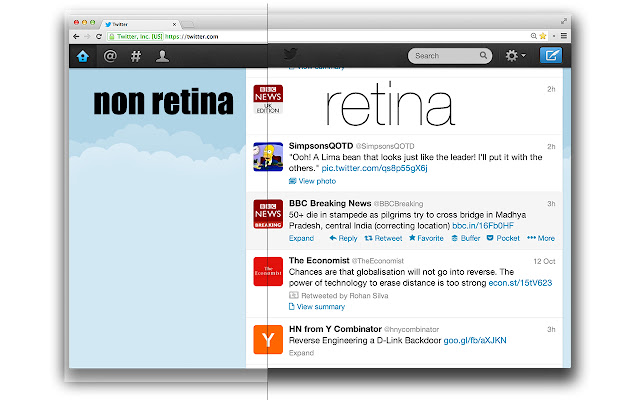This screenshot has height=400, width=640.
Task: Click the green SSL lock certificate badge
Action: [x=136, y=36]
